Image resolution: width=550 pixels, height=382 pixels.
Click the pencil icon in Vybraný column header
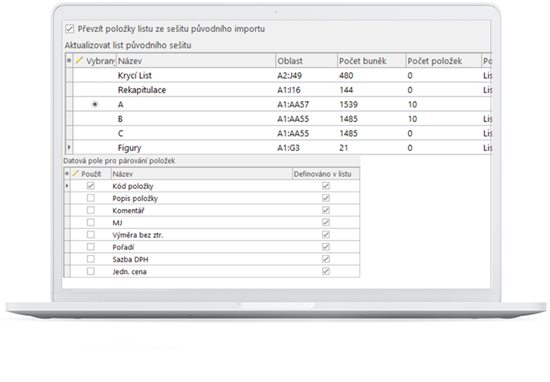[x=79, y=60]
